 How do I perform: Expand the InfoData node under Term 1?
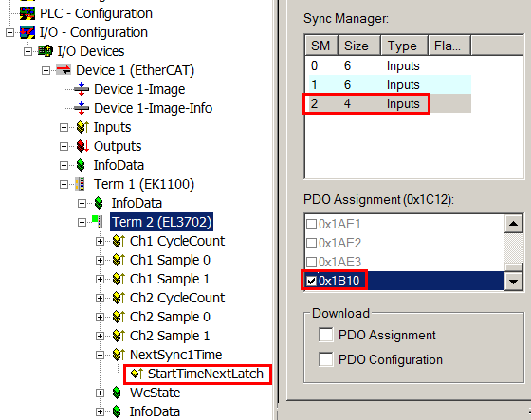click(82, 203)
